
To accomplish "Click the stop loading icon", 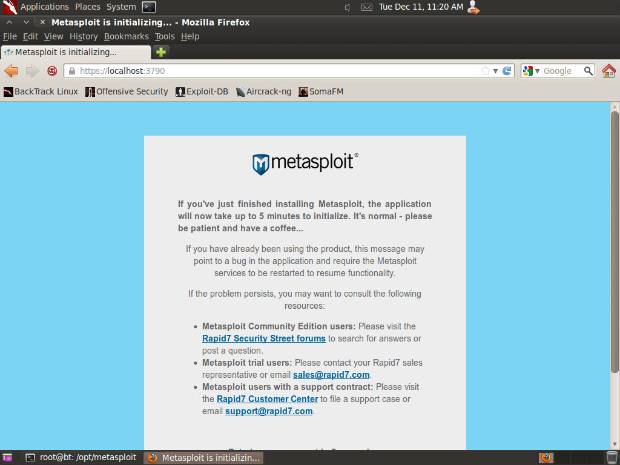I will click(x=52, y=71).
